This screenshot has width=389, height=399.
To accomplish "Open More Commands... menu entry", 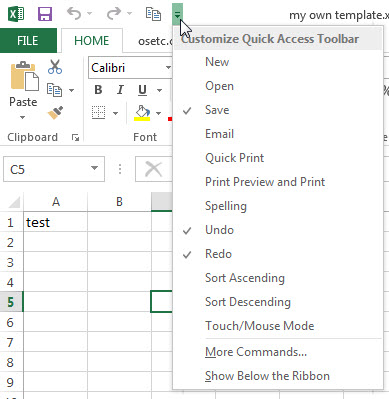I will click(278, 352).
